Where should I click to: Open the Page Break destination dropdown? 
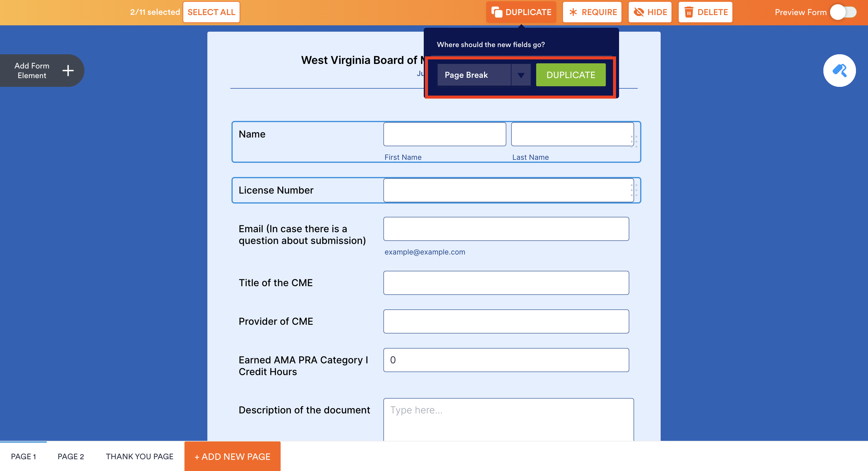[484, 75]
